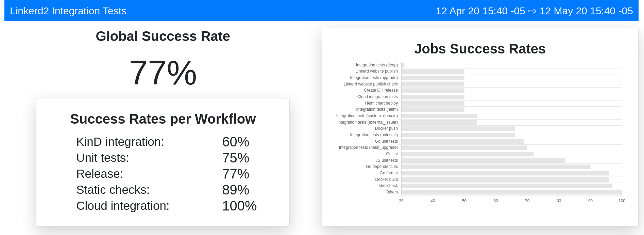
Task: Click the Integration tests (deep) bar
Action: click(403, 65)
